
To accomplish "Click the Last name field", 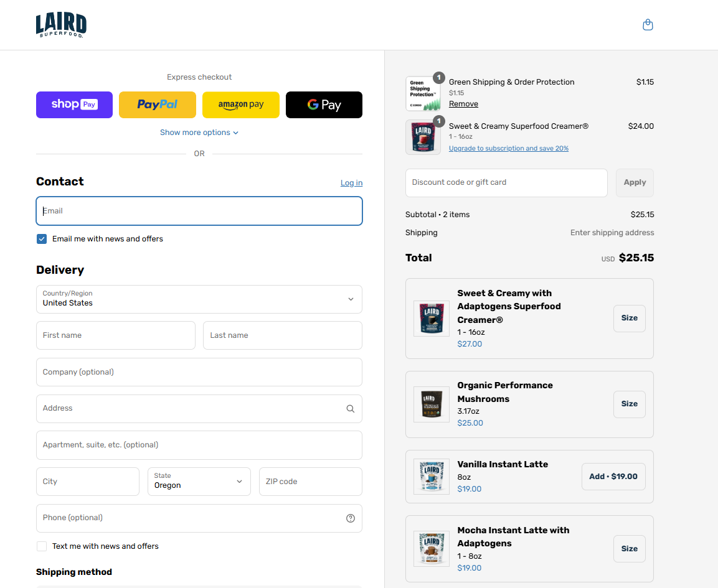I will coord(283,335).
